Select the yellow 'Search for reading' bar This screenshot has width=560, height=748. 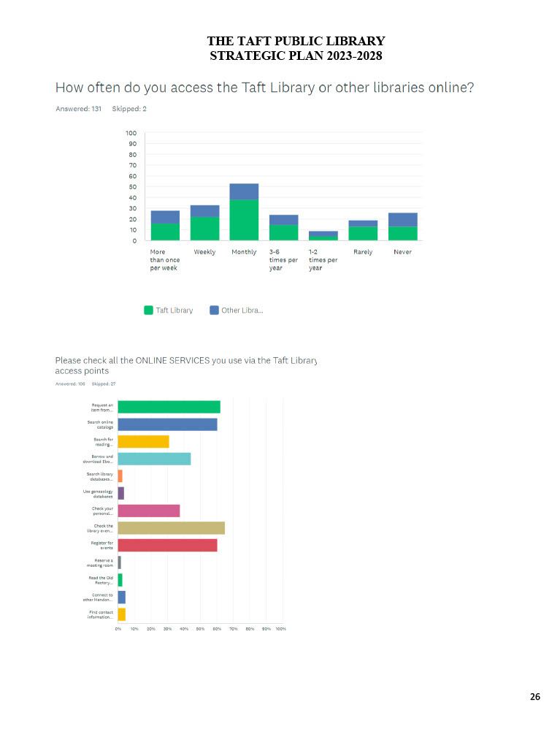tap(143, 441)
